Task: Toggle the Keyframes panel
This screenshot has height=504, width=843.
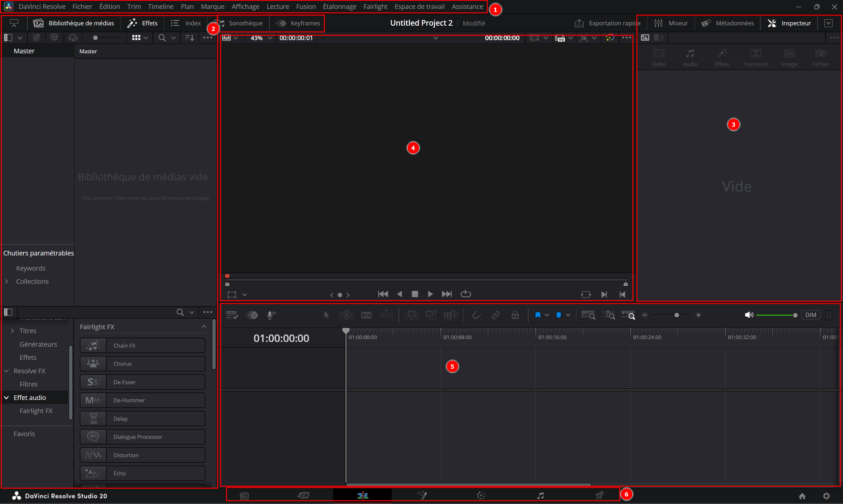Action: tap(298, 23)
